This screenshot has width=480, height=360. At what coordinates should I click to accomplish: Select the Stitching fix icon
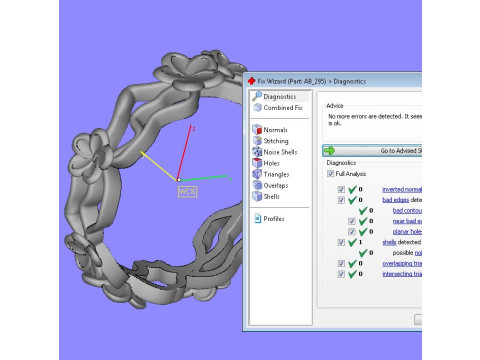pyautogui.click(x=257, y=140)
